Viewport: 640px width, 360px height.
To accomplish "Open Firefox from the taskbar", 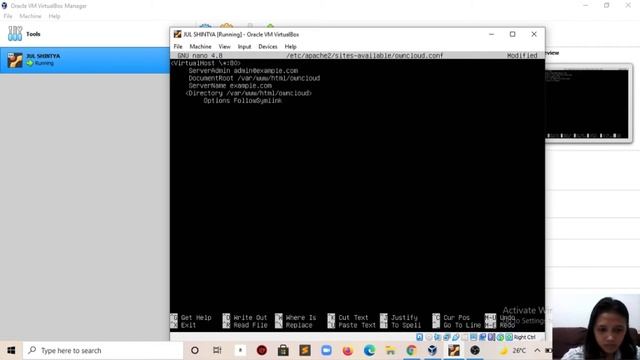I will 347,350.
